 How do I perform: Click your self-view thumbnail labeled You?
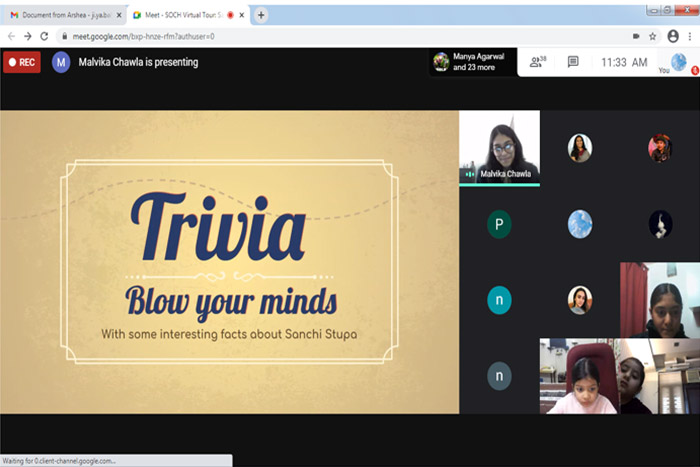point(679,63)
